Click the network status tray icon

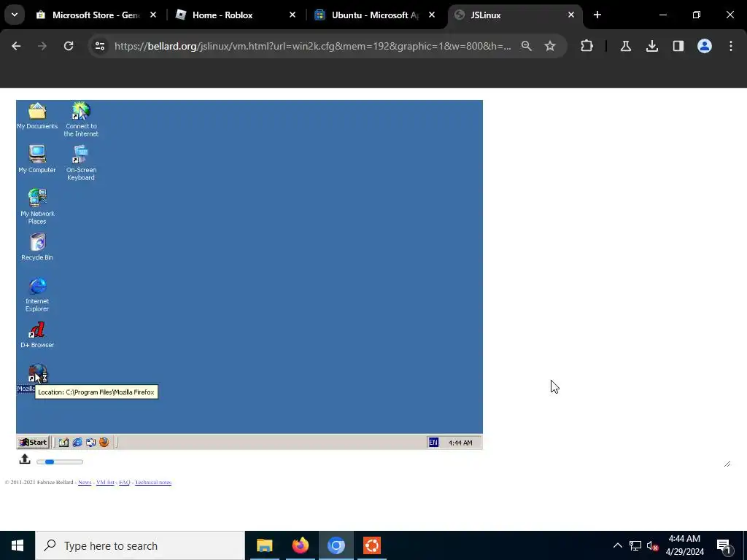coord(635,545)
